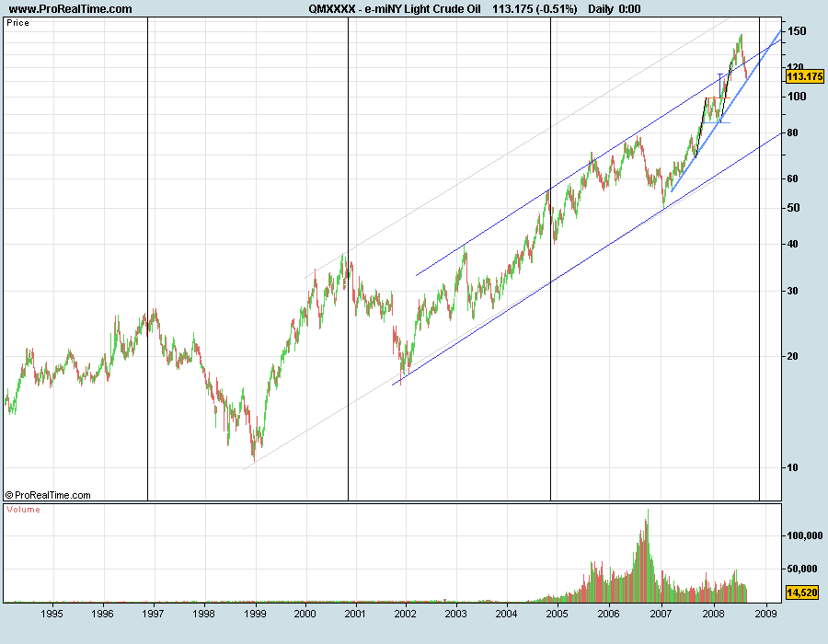Click the Daily 0:00 timeframe label
Image resolution: width=828 pixels, height=644 pixels.
click(x=615, y=9)
